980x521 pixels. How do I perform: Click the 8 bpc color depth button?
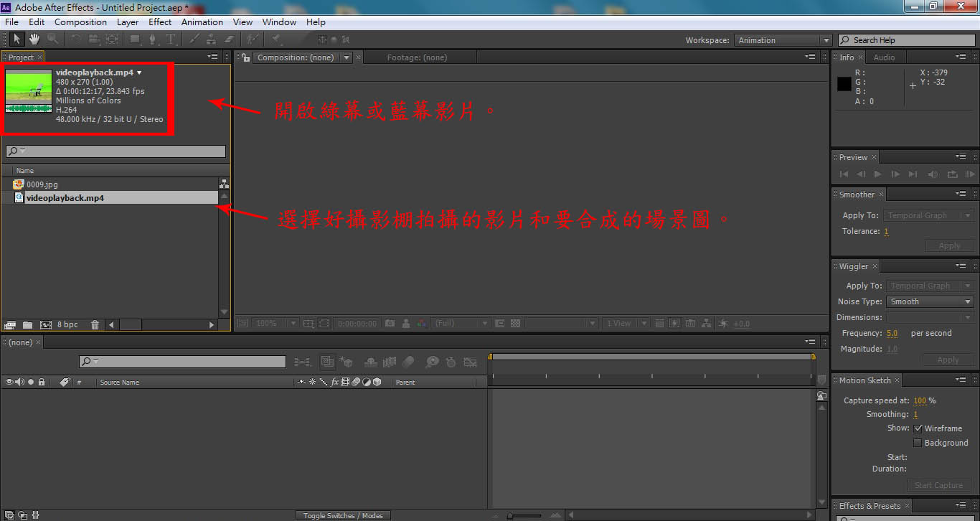pos(67,325)
